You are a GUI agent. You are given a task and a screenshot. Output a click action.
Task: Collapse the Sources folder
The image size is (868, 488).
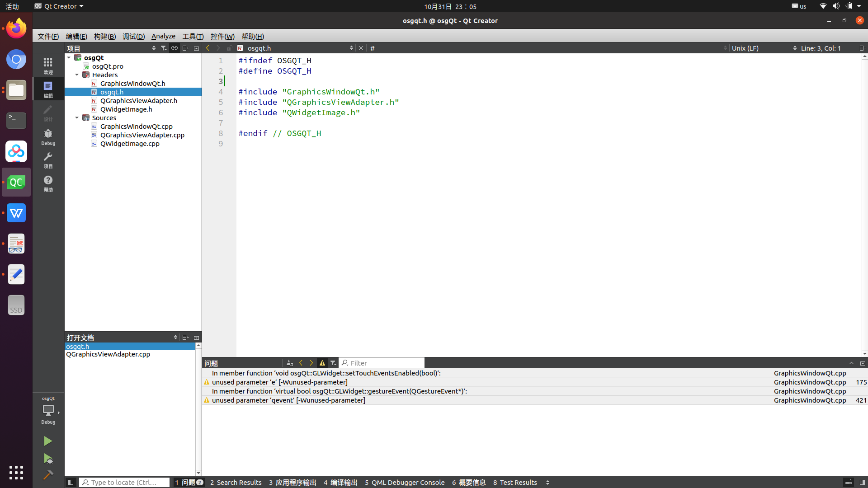pyautogui.click(x=77, y=118)
